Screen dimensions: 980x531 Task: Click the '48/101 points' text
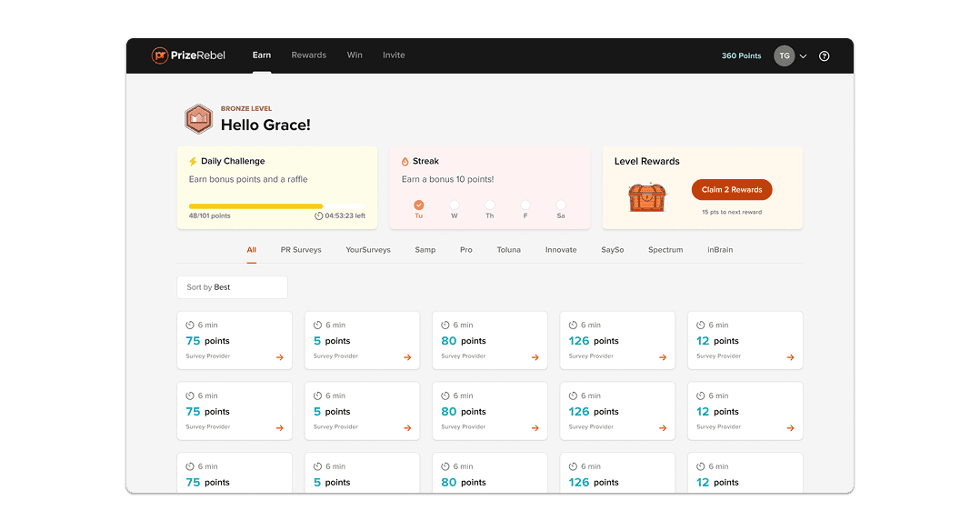coord(209,215)
